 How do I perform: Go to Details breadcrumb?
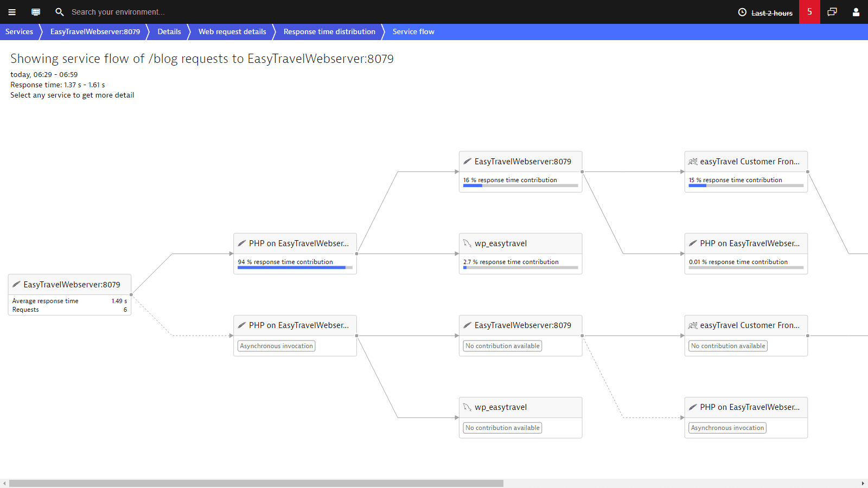click(169, 32)
